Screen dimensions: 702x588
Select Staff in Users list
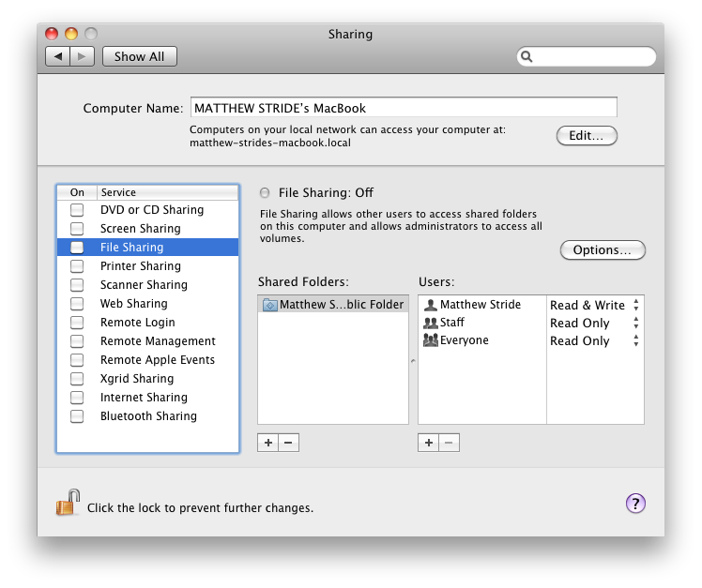(x=482, y=323)
